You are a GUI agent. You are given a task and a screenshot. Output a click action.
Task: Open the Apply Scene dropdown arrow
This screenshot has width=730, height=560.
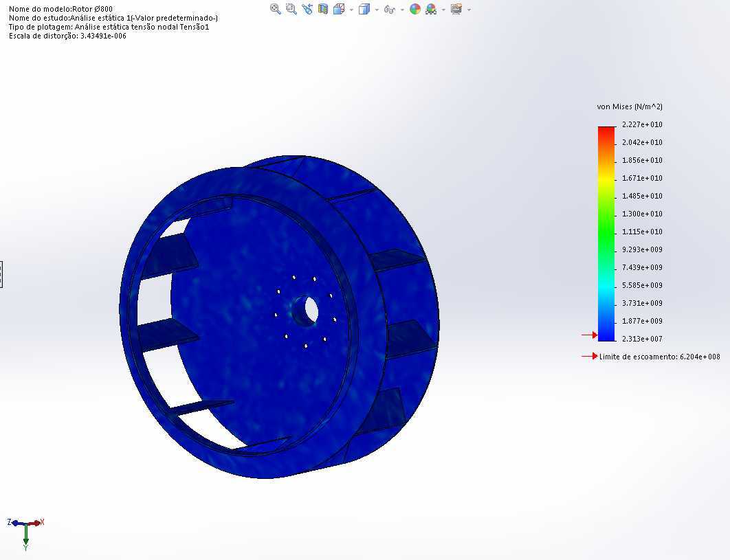click(x=443, y=10)
